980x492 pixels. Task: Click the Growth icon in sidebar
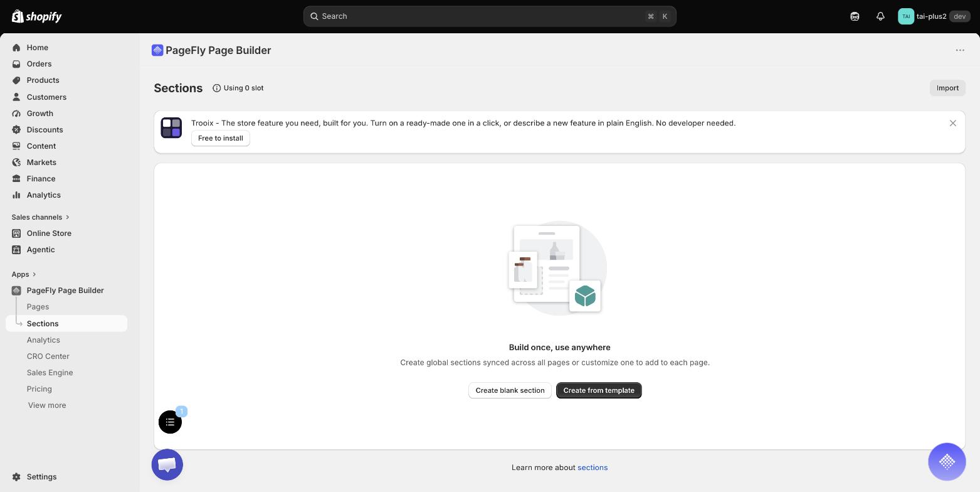[x=16, y=114]
